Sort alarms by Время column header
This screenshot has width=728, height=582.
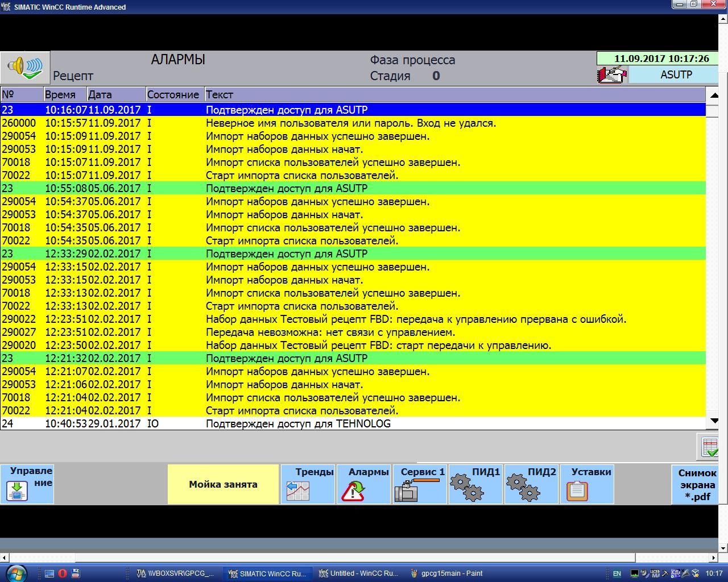(65, 94)
